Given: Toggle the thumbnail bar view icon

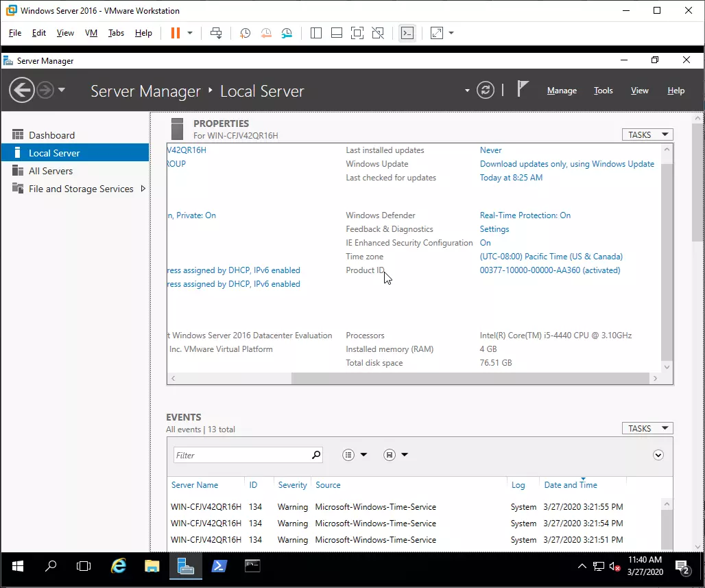Looking at the screenshot, I should 337,33.
